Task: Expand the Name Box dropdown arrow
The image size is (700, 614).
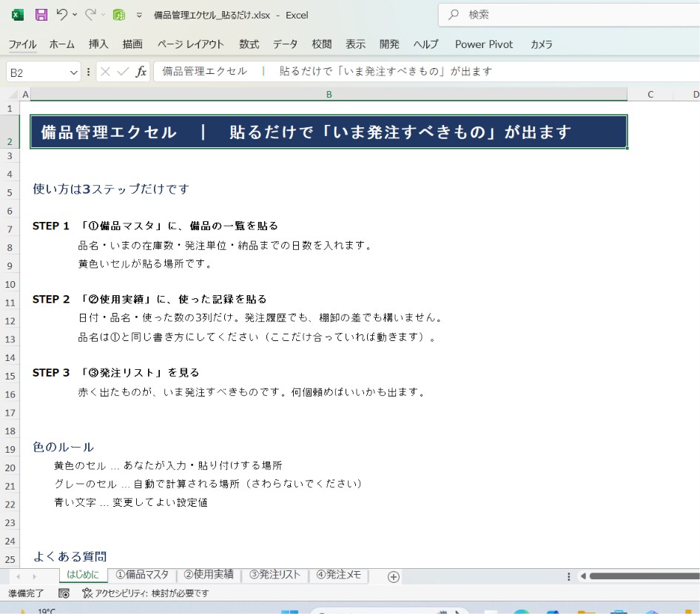Action: coord(74,72)
